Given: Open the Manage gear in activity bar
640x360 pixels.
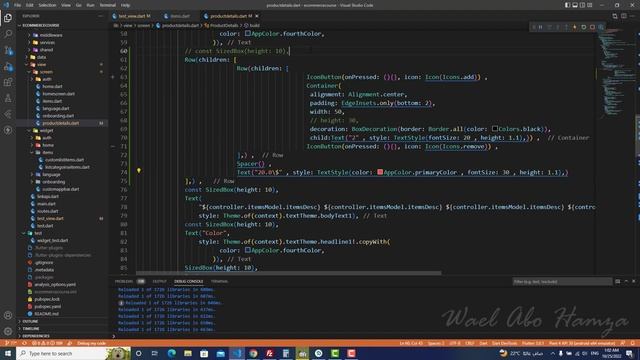Looking at the screenshot, I should [x=8, y=331].
